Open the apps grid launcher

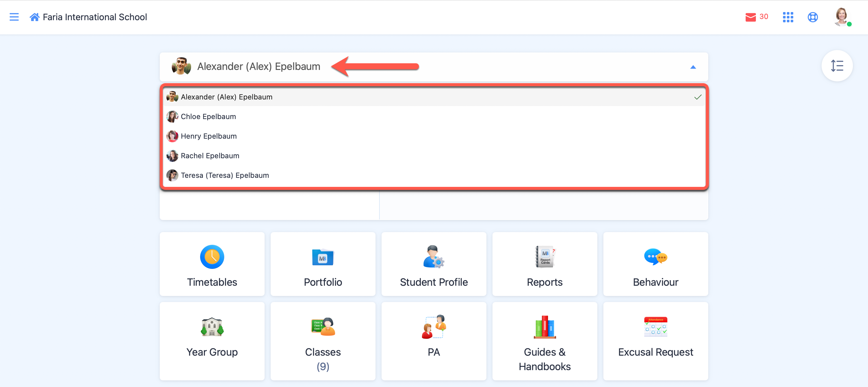pos(788,17)
